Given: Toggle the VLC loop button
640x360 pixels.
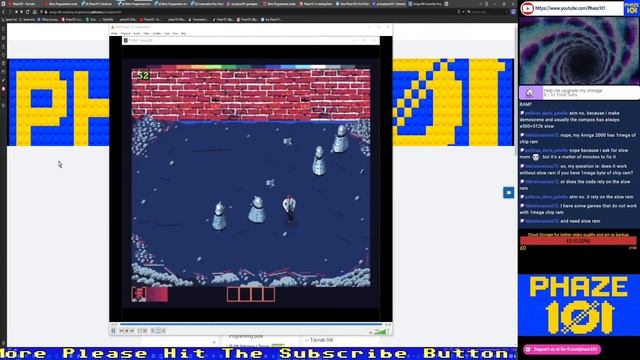Looking at the screenshot, I should (158, 331).
